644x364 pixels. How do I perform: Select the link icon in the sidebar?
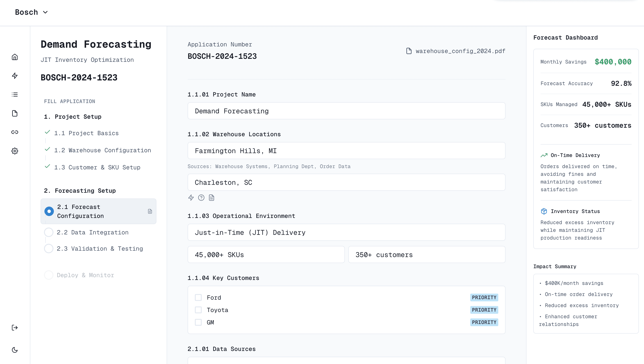pos(15,132)
